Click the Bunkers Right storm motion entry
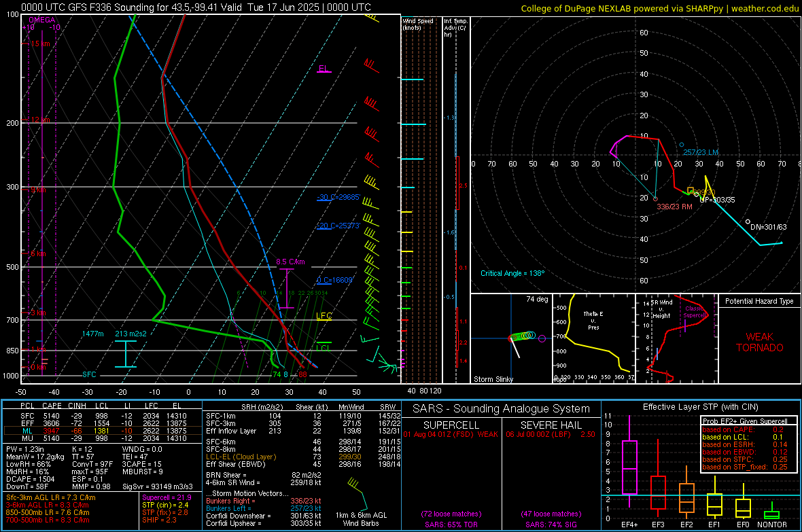 click(x=264, y=501)
